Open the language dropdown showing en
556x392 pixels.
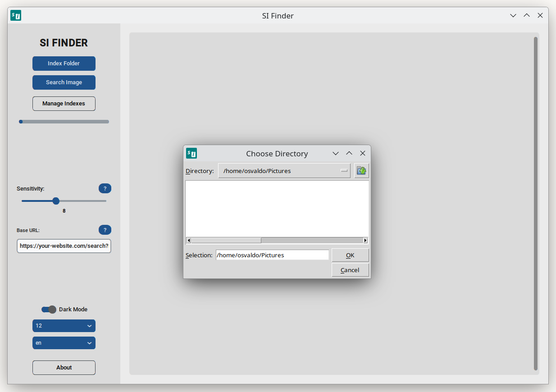coord(64,342)
